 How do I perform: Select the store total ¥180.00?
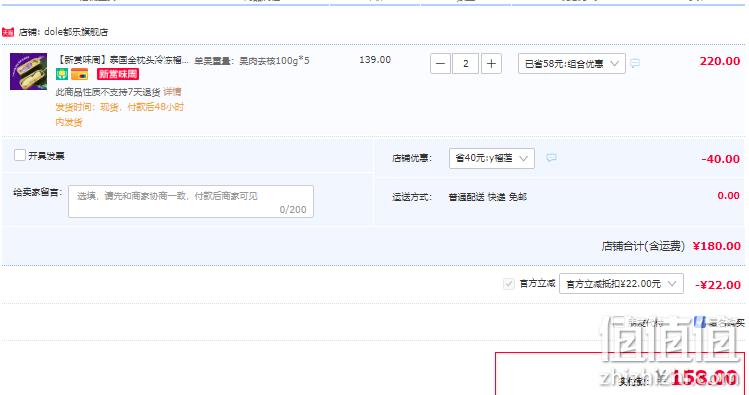click(x=717, y=246)
